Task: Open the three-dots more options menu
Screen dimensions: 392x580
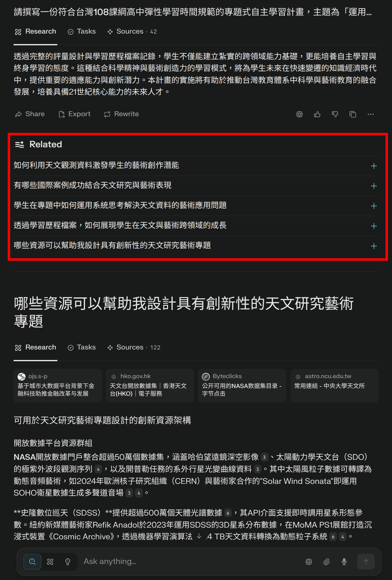Action: [371, 114]
